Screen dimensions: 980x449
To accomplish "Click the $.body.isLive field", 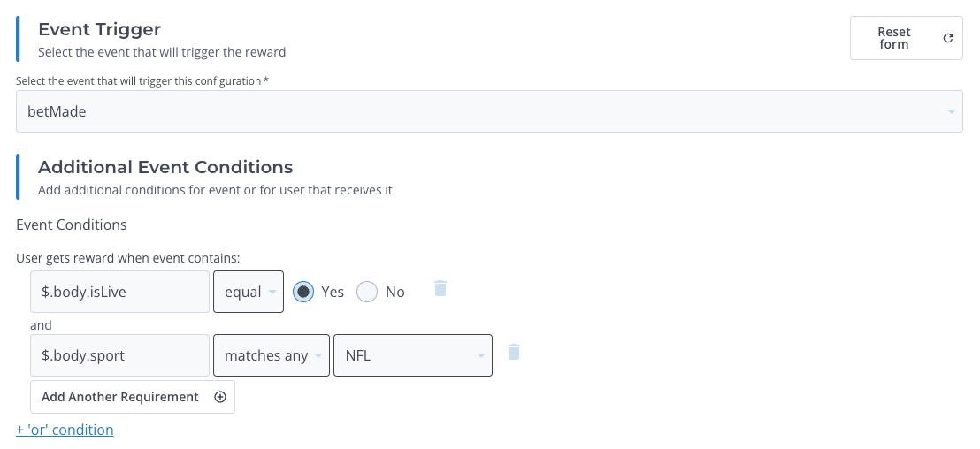I will [x=120, y=292].
